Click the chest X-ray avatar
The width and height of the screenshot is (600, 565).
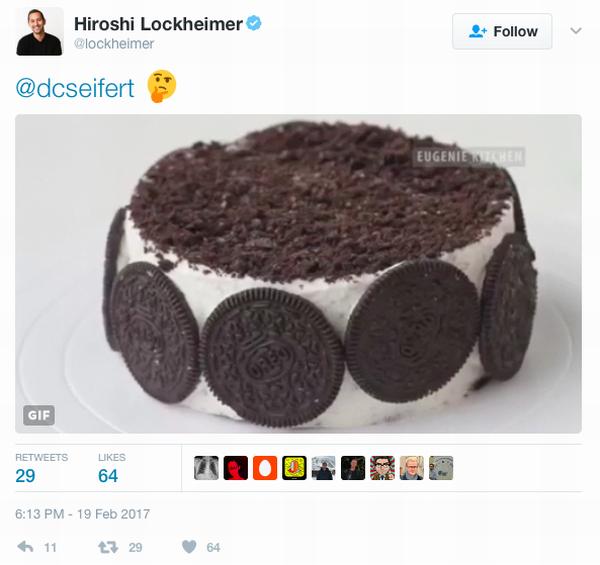(207, 468)
